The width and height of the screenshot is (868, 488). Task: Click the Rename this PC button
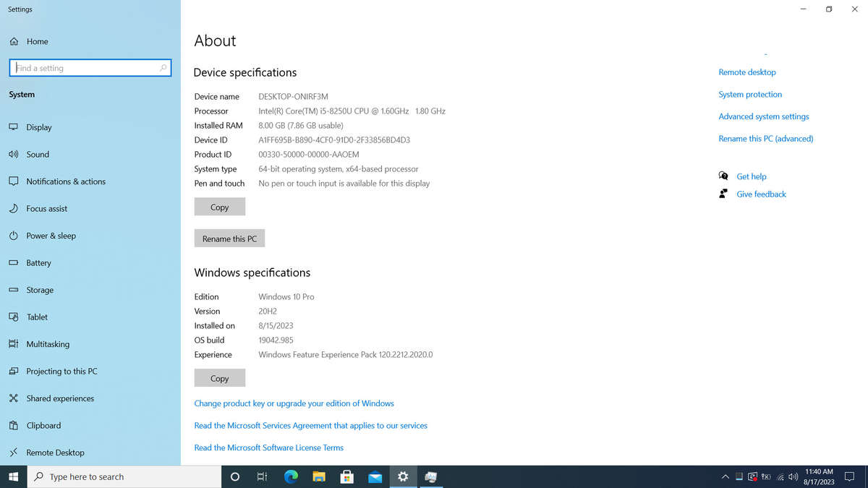pos(229,238)
